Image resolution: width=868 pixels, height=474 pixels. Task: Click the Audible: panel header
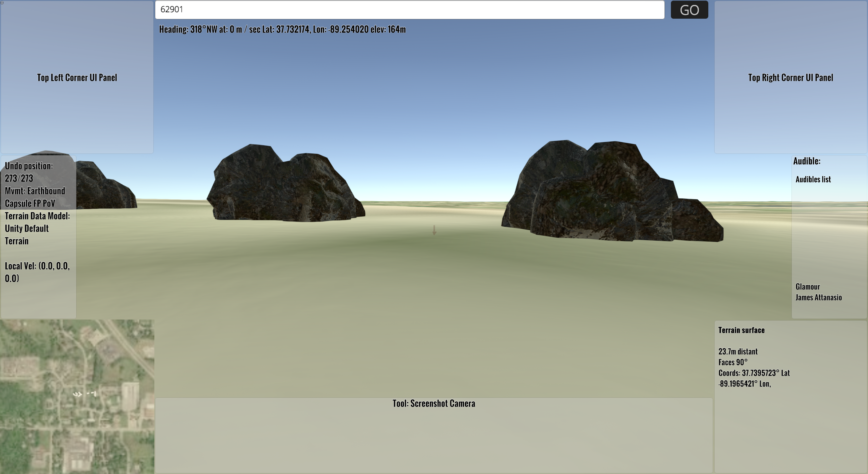coord(807,161)
